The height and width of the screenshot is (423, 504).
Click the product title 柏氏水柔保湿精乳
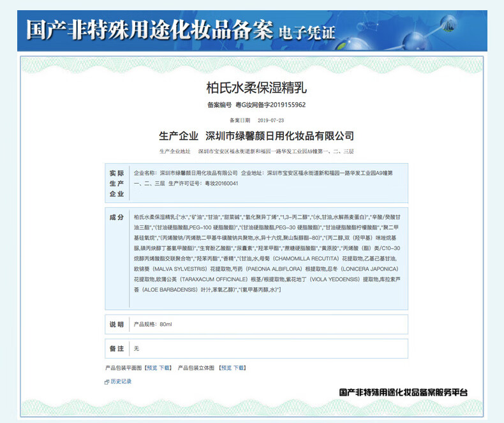[251, 87]
